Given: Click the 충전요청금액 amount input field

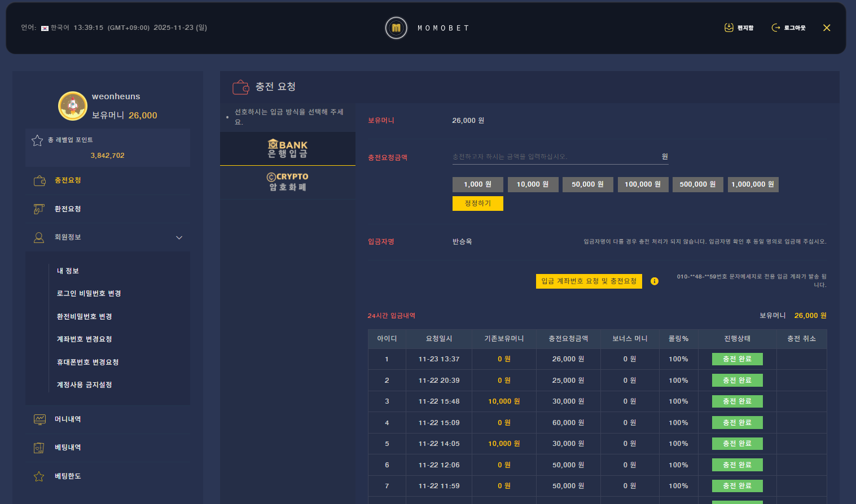Looking at the screenshot, I should point(556,157).
